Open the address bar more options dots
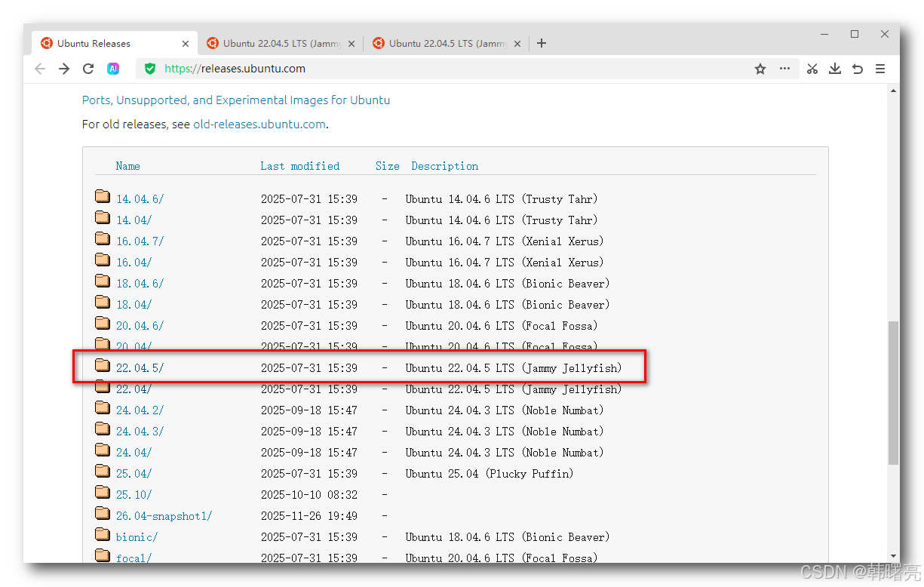 (784, 69)
